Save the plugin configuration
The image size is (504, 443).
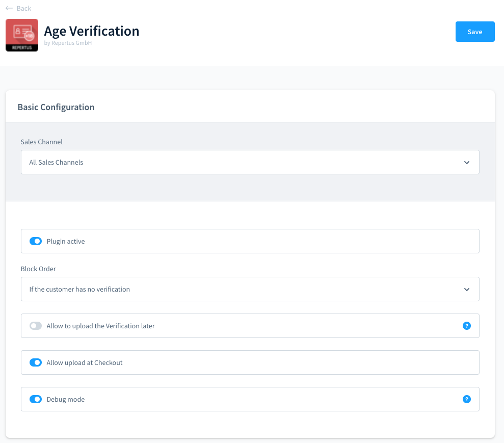[475, 32]
